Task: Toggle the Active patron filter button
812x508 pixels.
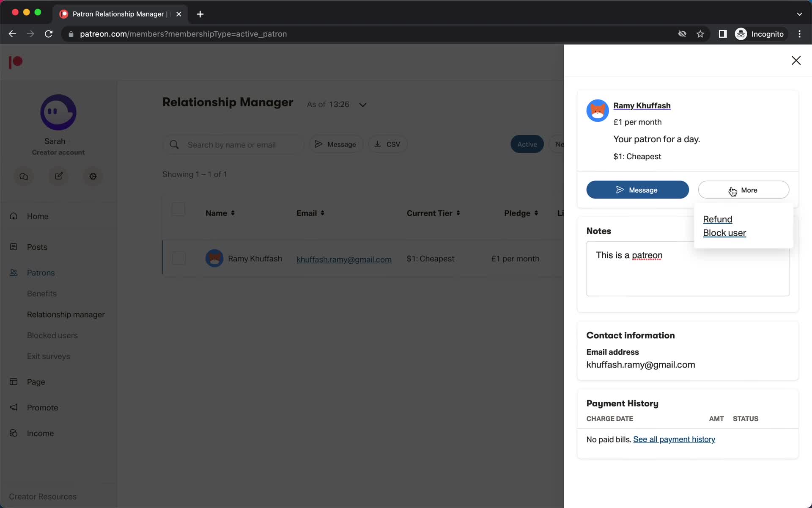Action: 527,144
